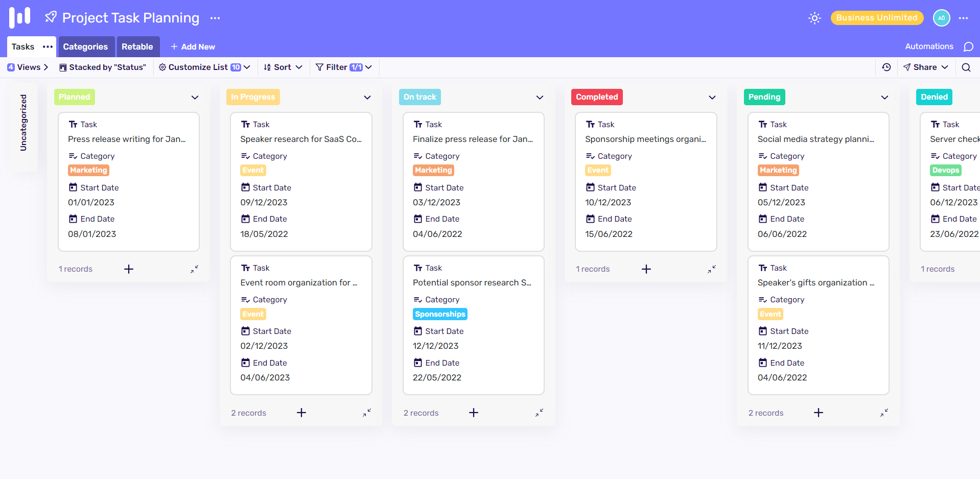
Task: Open the "Sponsorship meetings organi..." card
Action: click(646, 182)
